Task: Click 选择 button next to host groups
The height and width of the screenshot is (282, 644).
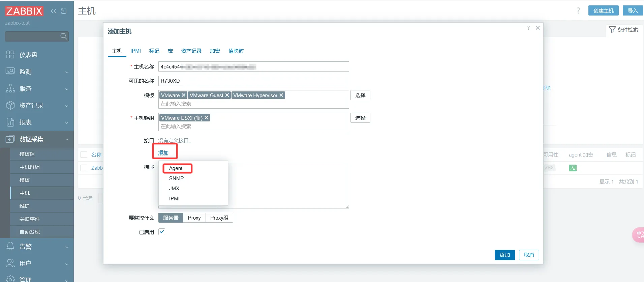Action: tap(360, 118)
